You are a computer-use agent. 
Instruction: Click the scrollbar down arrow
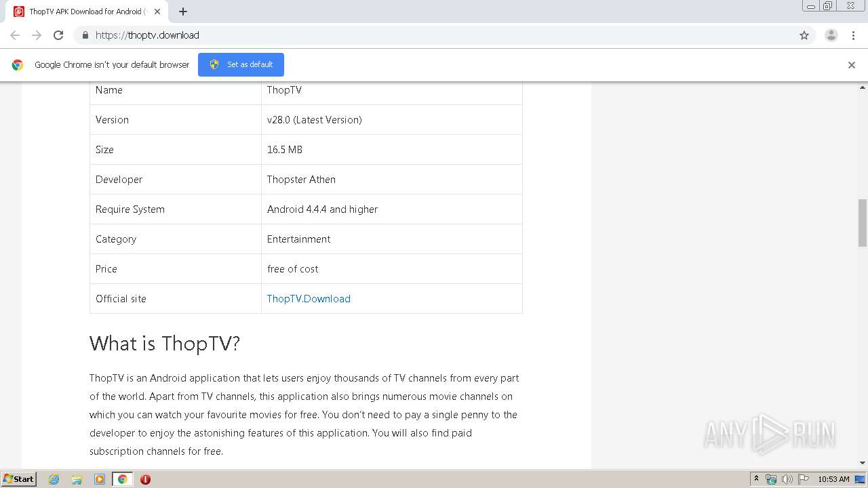[863, 463]
